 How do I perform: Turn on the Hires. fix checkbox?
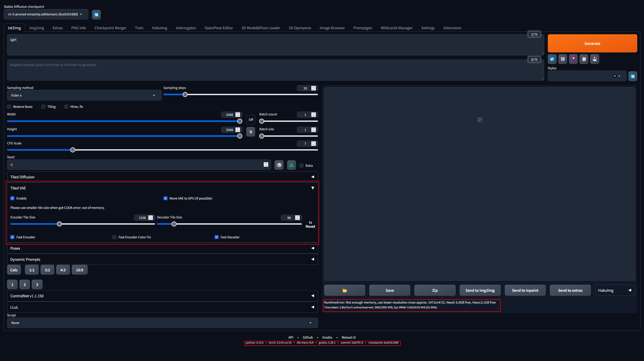(66, 107)
